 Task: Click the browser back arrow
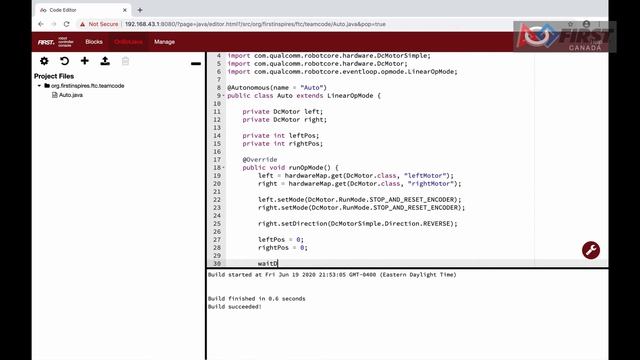click(x=41, y=24)
